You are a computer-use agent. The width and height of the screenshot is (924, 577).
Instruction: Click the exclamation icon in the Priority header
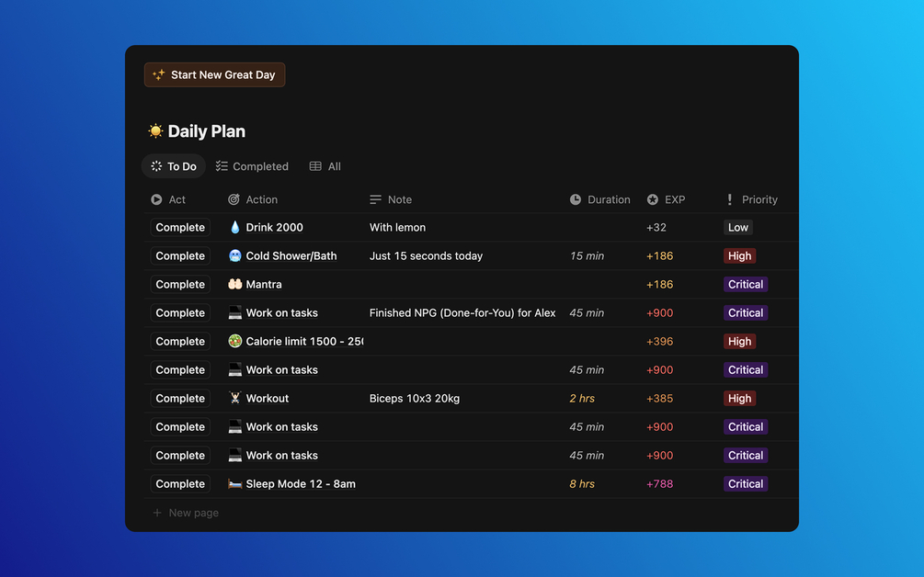(x=729, y=199)
